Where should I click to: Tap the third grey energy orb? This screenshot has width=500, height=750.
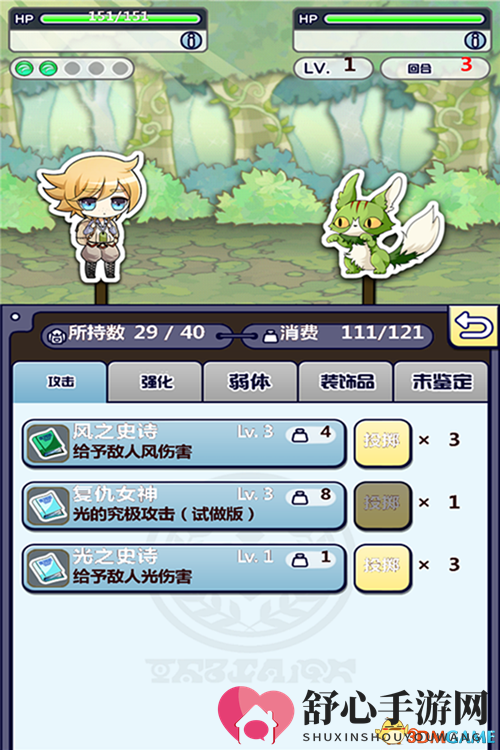pyautogui.click(x=72, y=69)
